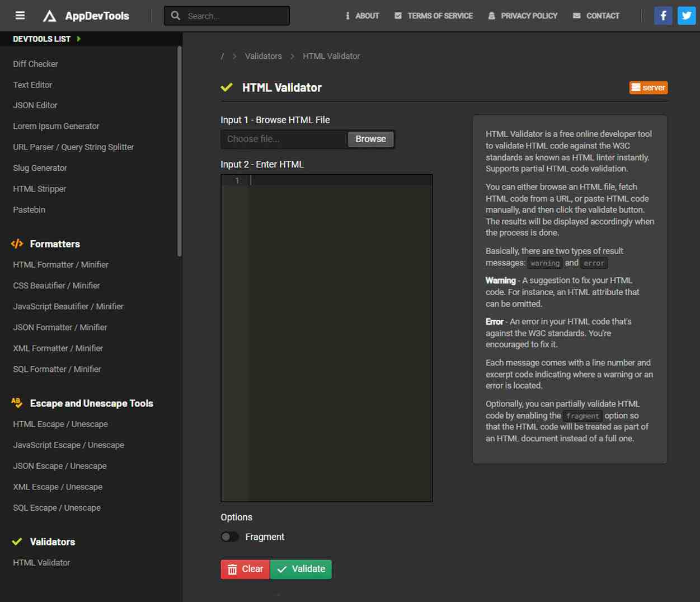The width and height of the screenshot is (700, 602).
Task: Click the sidebar vertical scrollbar
Action: pos(180,151)
